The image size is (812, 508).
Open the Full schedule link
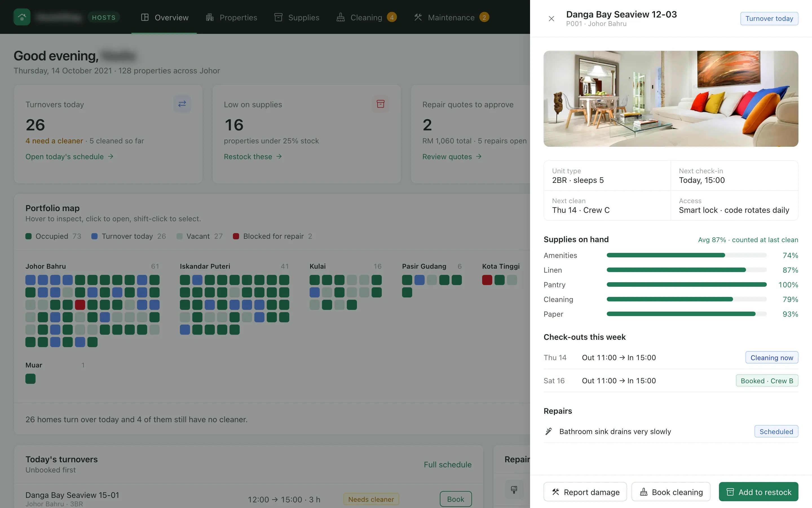click(x=448, y=464)
